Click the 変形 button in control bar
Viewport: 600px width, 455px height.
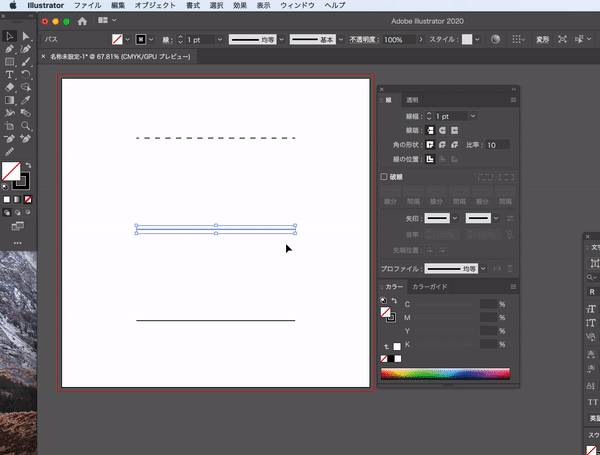click(541, 39)
